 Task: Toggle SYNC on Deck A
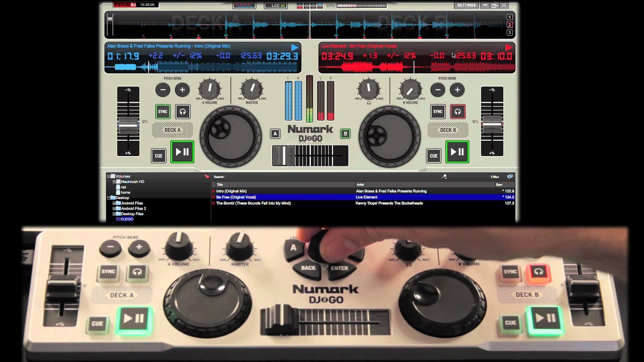163,112
